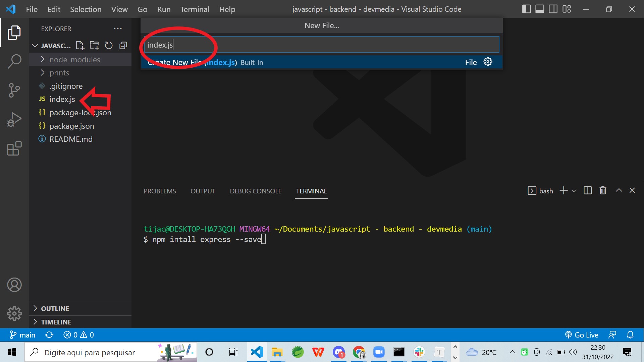Refresh the Explorer file list

pyautogui.click(x=108, y=46)
